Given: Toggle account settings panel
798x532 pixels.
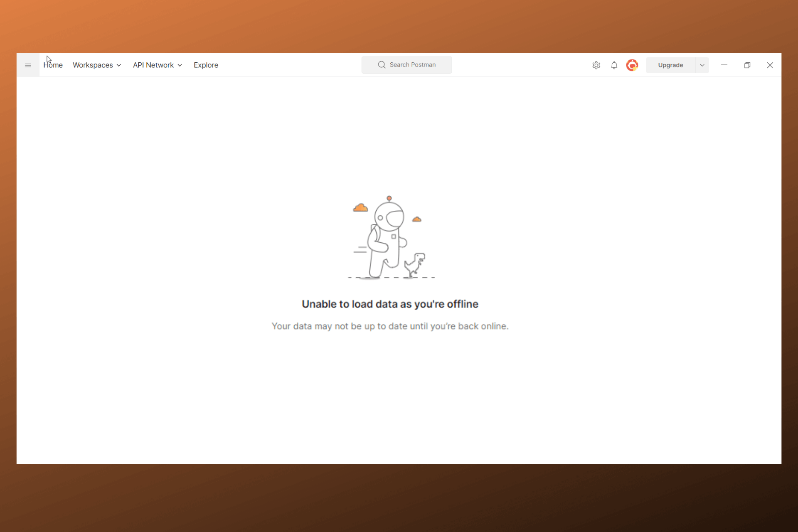Looking at the screenshot, I should pyautogui.click(x=631, y=65).
